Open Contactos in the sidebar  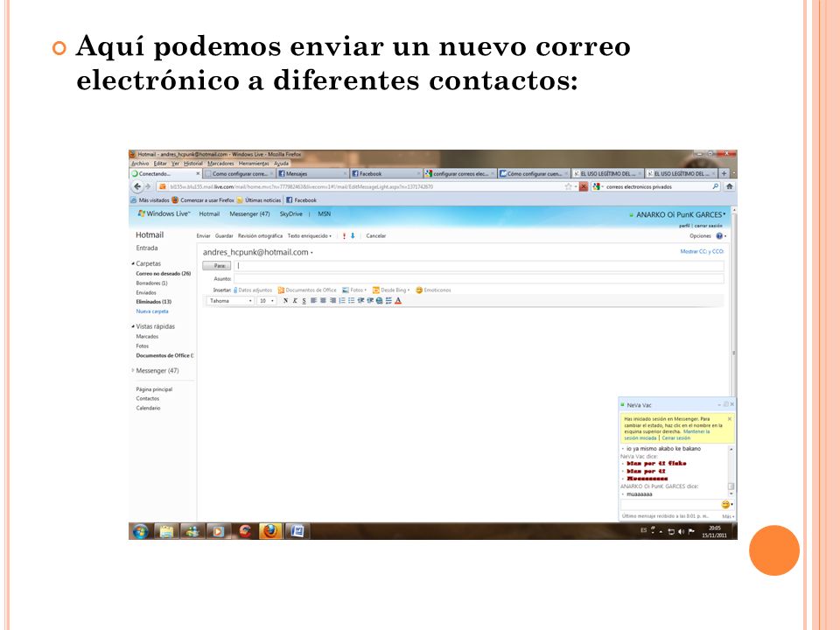(x=148, y=399)
